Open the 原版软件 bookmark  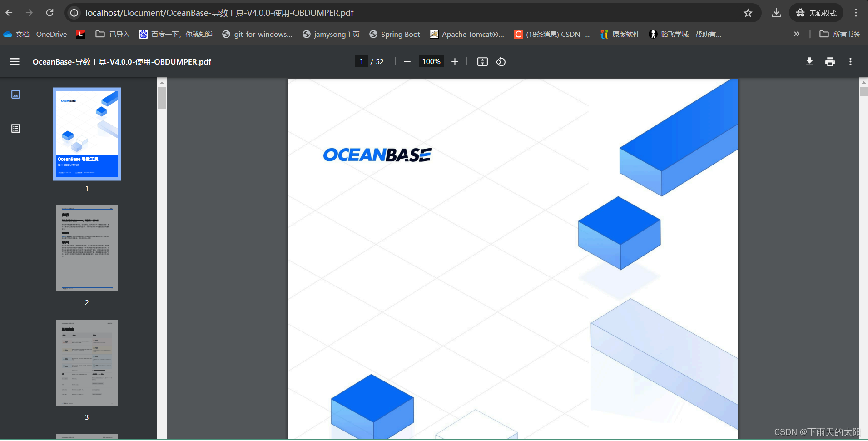[x=620, y=34]
